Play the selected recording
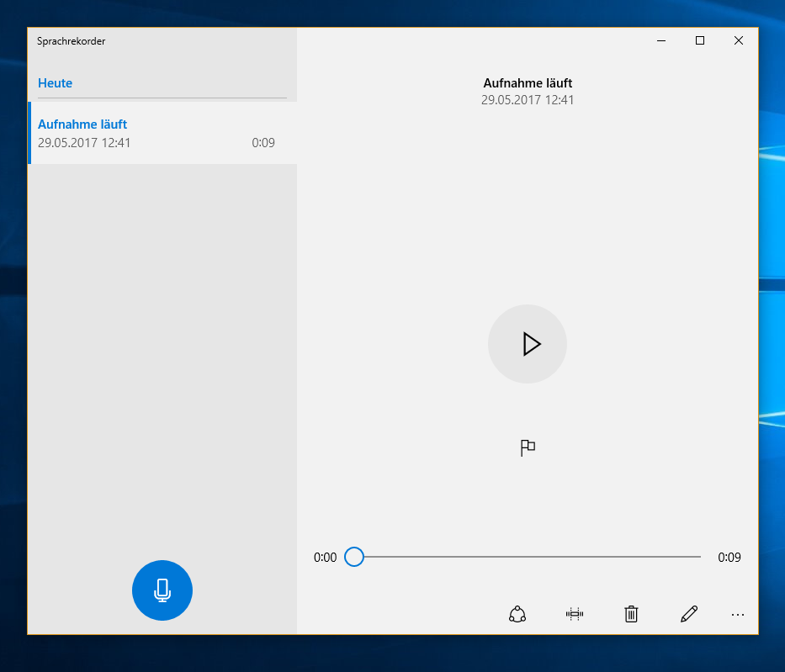 tap(528, 344)
